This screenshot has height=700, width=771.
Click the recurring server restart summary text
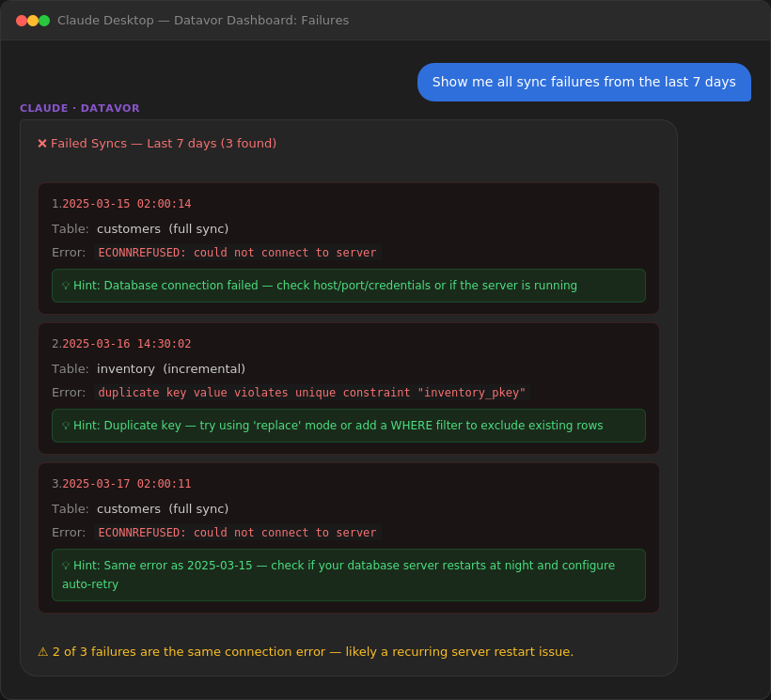(308, 651)
